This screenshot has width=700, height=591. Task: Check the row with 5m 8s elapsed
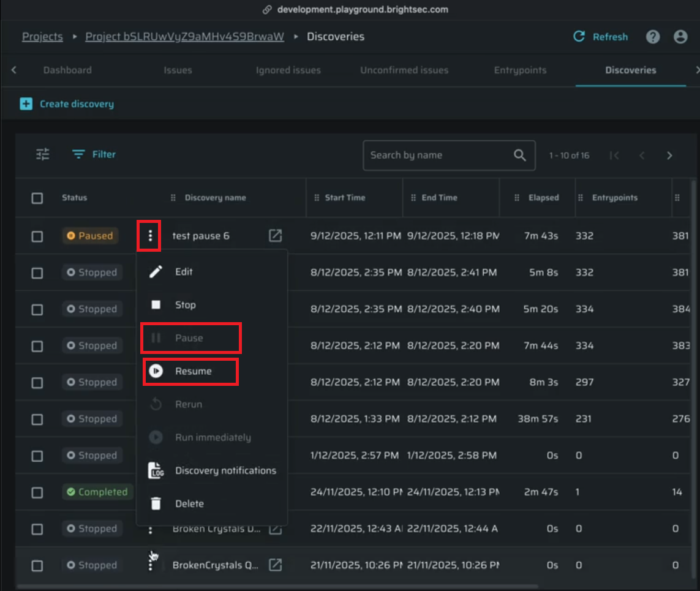(x=37, y=273)
